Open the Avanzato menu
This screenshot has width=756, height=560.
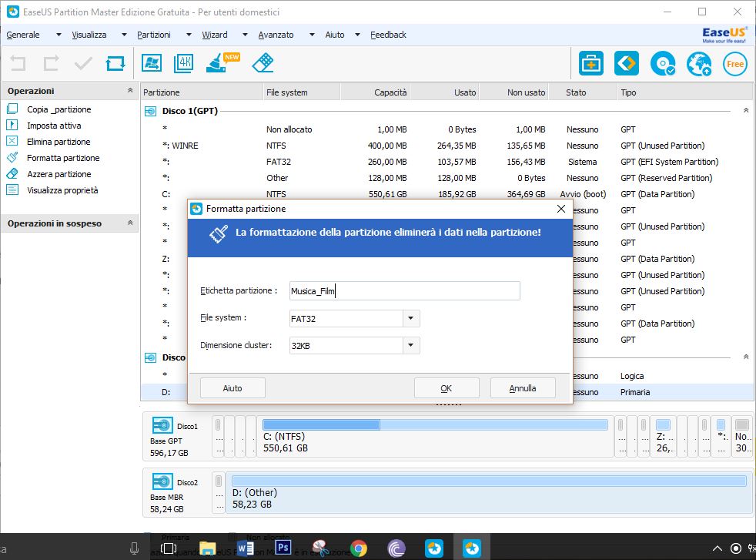(276, 35)
